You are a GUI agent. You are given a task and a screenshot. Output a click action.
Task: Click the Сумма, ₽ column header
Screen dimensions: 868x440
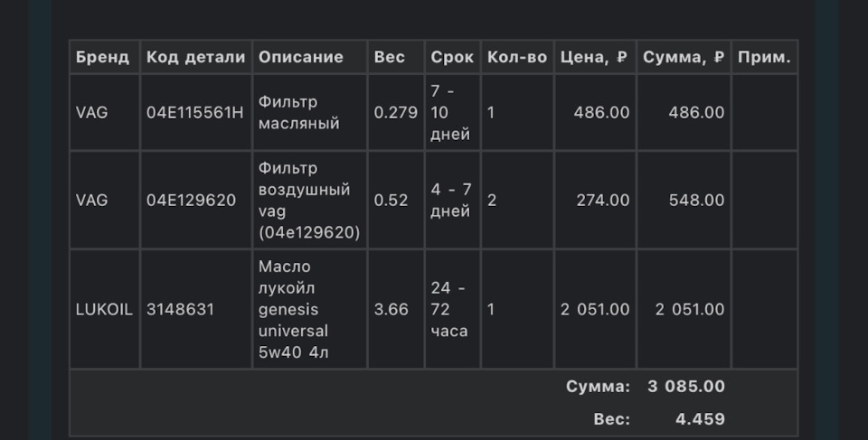(684, 57)
